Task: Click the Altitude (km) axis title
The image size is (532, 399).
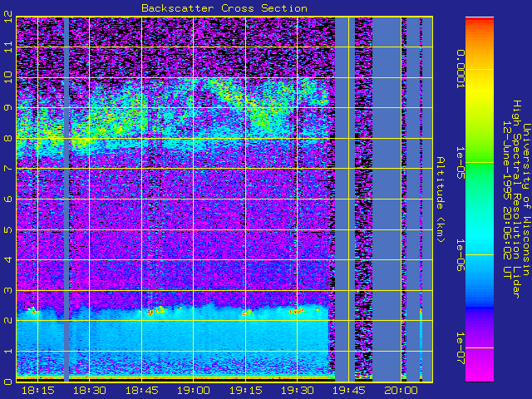Action: coord(440,199)
